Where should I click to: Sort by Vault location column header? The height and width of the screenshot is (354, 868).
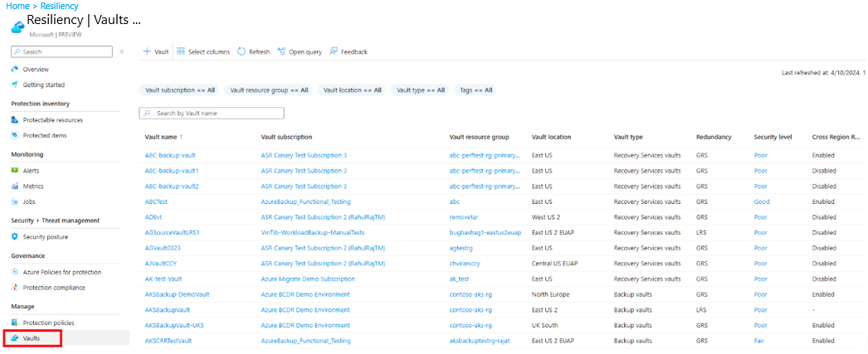tap(551, 137)
